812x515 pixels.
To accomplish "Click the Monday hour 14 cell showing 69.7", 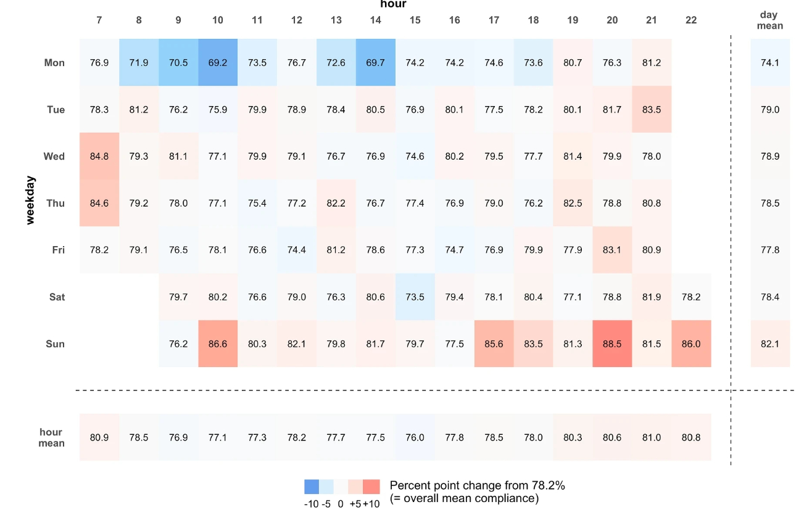I will pos(376,63).
